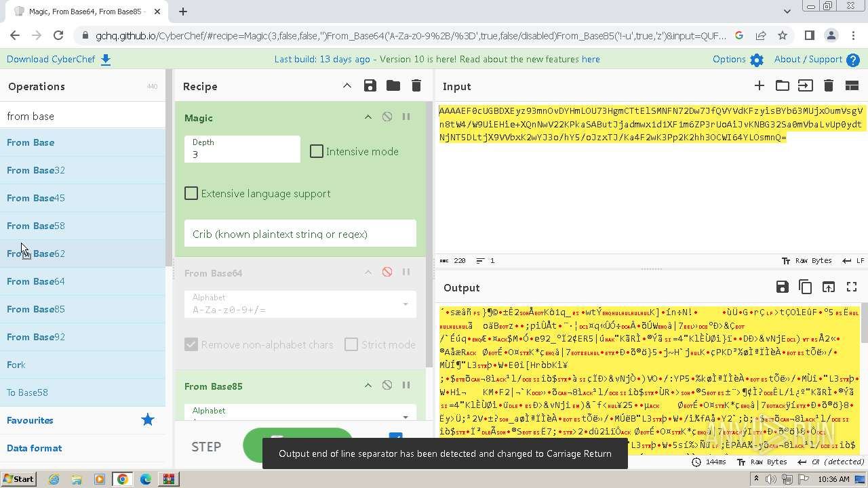Expand Data format category

coord(83,448)
